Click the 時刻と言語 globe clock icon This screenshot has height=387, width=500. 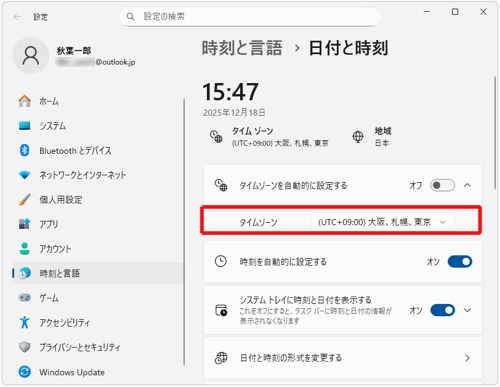point(25,273)
